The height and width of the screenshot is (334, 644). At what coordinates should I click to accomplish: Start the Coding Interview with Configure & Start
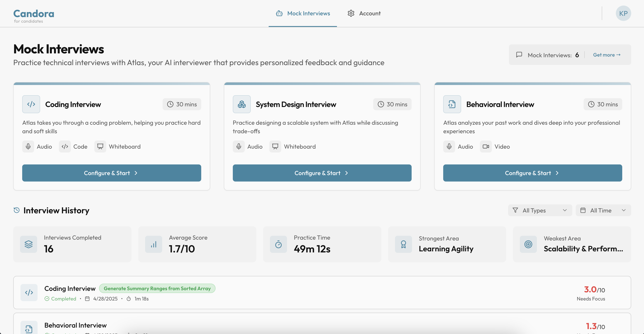click(x=112, y=173)
